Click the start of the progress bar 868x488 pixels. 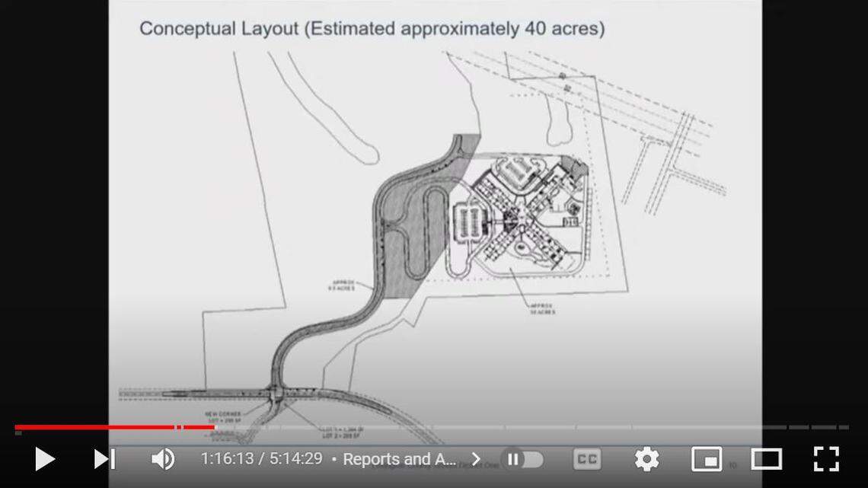(x=16, y=428)
